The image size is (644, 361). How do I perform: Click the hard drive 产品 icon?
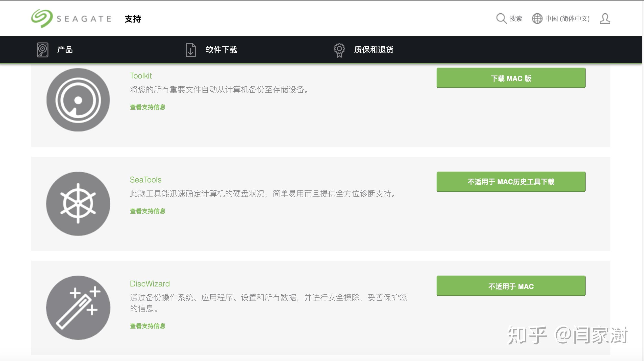(x=43, y=50)
